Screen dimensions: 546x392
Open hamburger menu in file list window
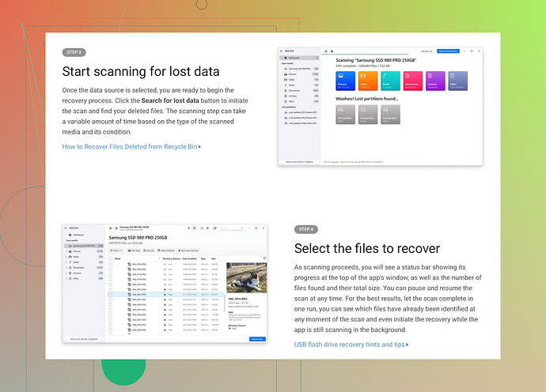click(x=66, y=228)
